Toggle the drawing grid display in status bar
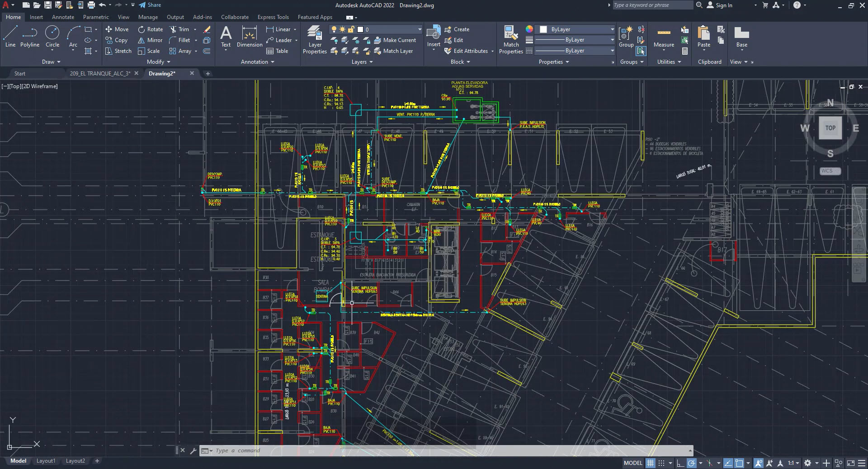868x469 pixels. click(x=650, y=463)
